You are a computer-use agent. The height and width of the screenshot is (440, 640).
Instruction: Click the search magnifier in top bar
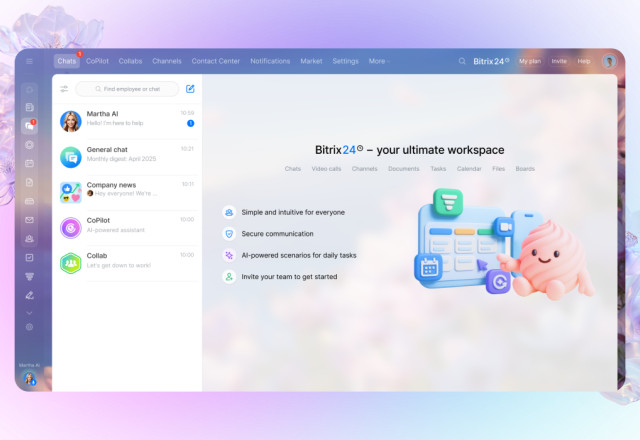[462, 61]
